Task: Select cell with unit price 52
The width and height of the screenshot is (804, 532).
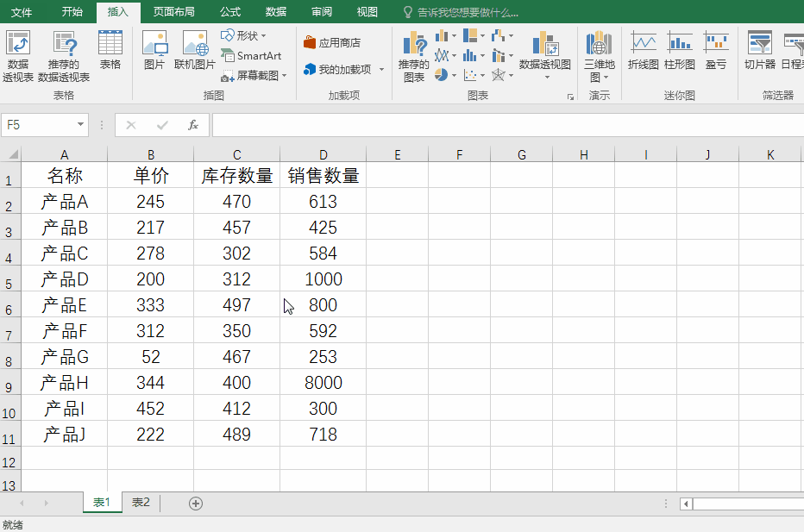Action: click(150, 357)
